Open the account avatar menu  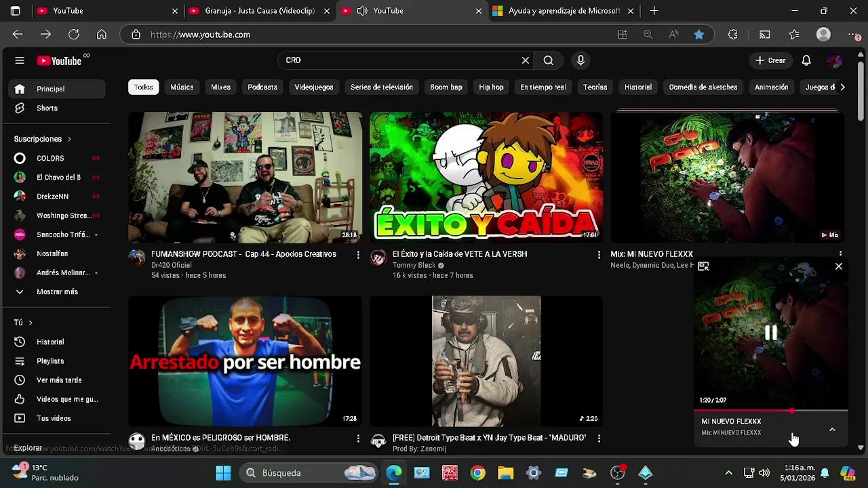[x=835, y=60]
